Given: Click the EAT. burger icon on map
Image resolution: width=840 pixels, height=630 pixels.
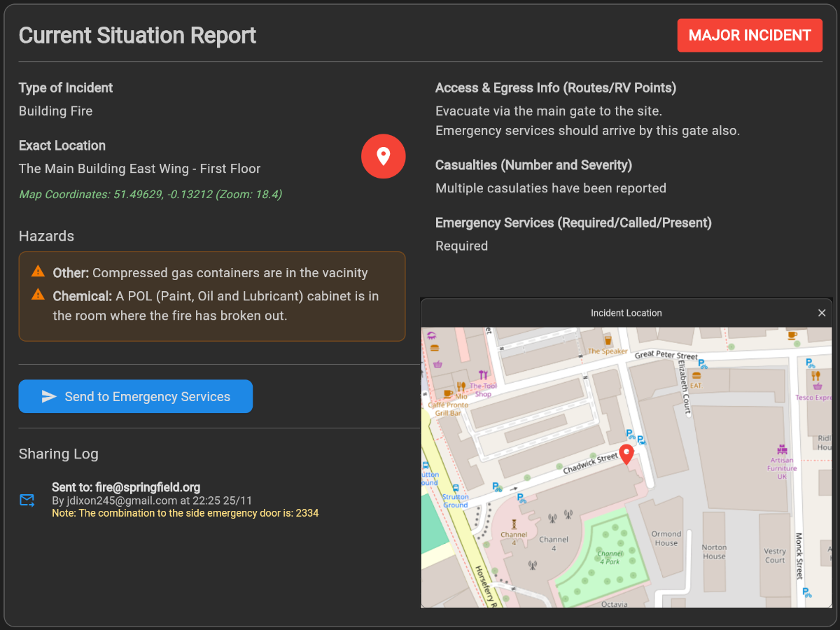Looking at the screenshot, I should click(696, 375).
